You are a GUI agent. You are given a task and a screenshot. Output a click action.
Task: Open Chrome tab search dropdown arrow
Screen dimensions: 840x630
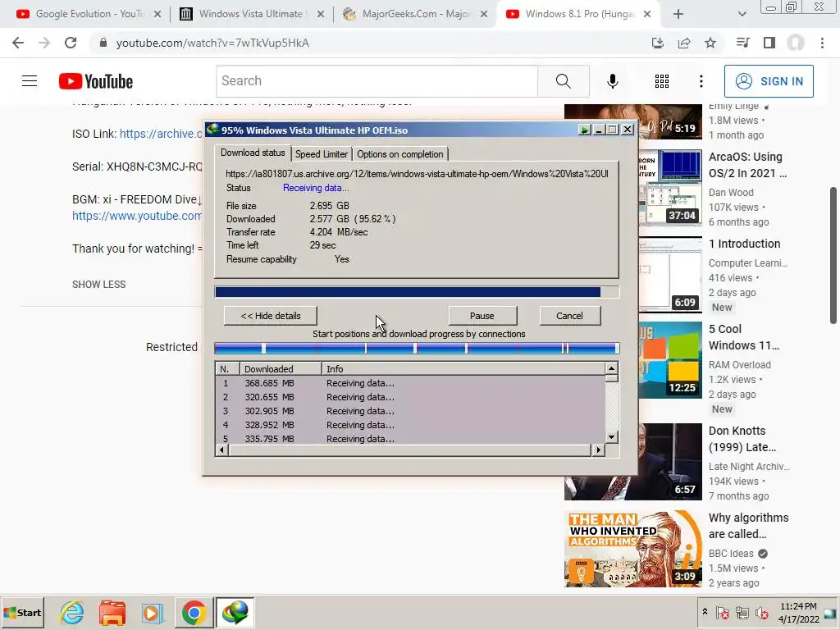742,14
